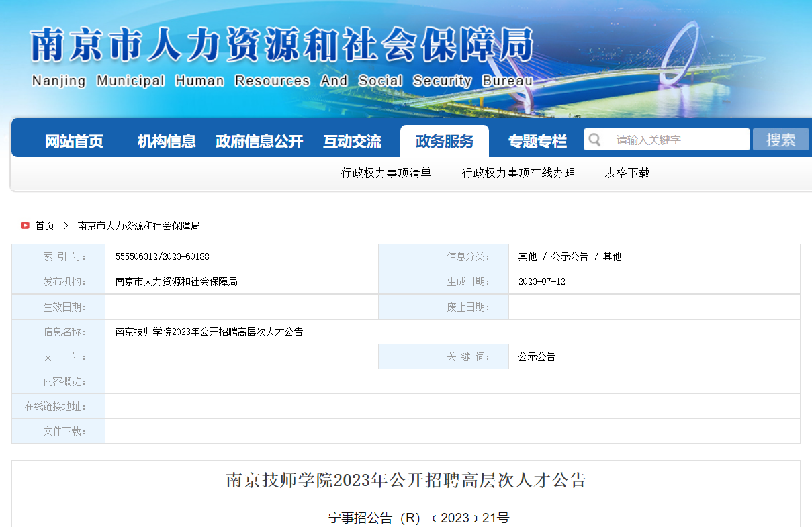The width and height of the screenshot is (812, 527).
Task: Click the 内容概览 label cell
Action: click(58, 381)
